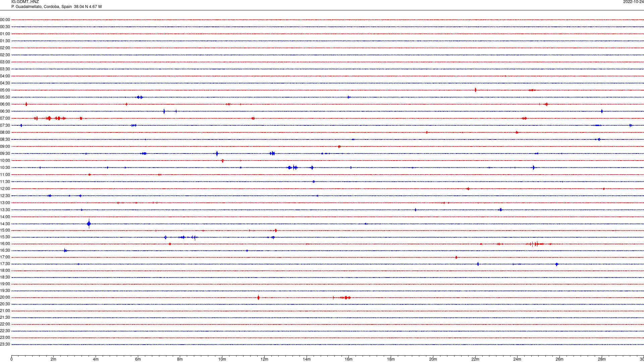The height and width of the screenshot is (362, 644).
Task: Click the 4m axis tick label
Action: (x=96, y=359)
